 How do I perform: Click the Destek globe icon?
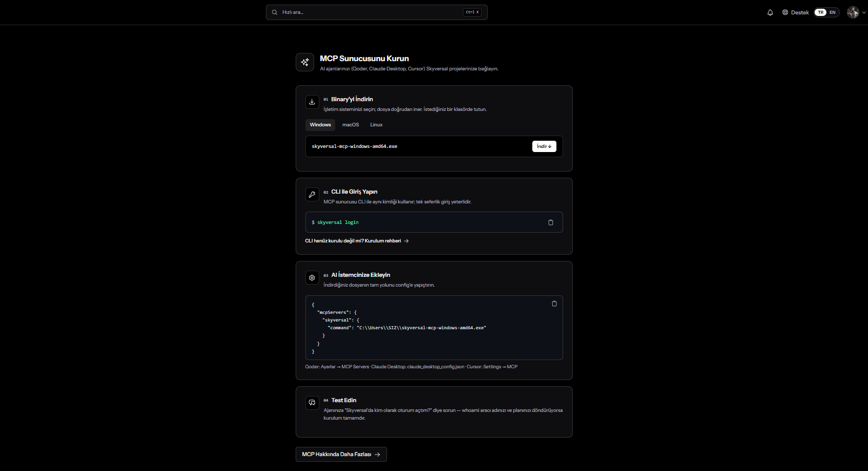coord(785,12)
